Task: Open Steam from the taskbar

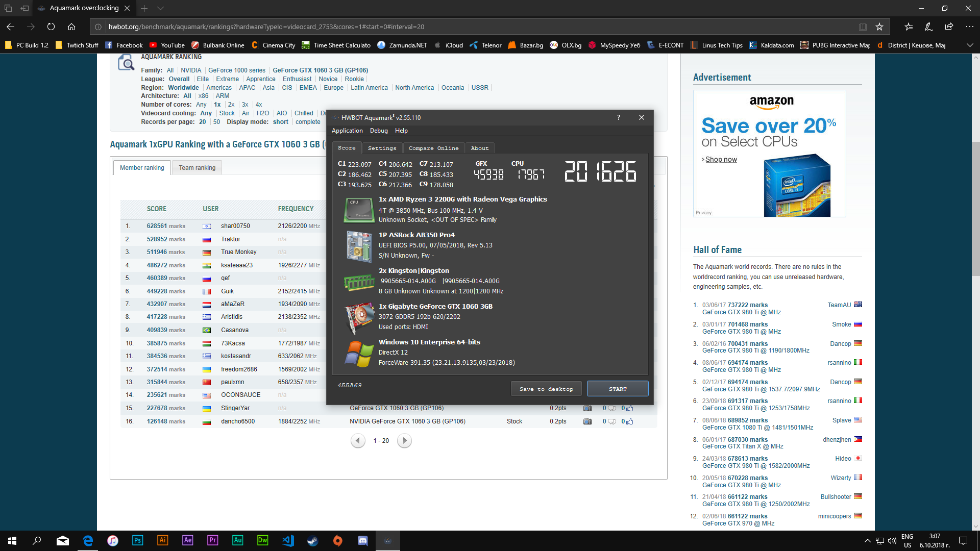Action: (313, 540)
